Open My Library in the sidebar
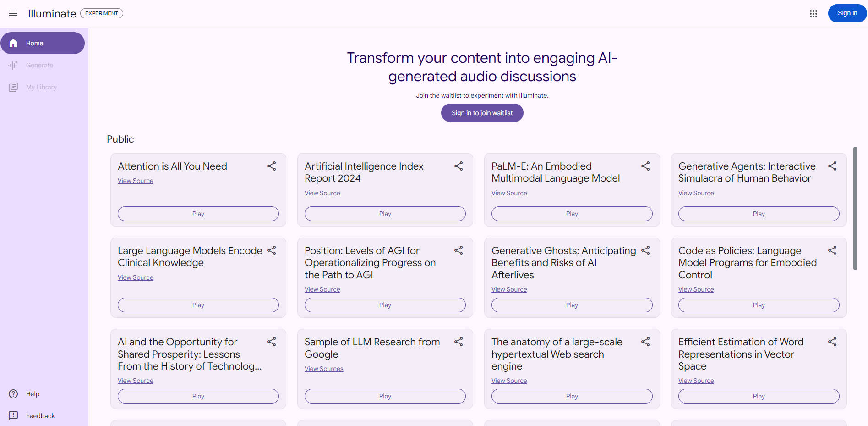868x426 pixels. (41, 87)
